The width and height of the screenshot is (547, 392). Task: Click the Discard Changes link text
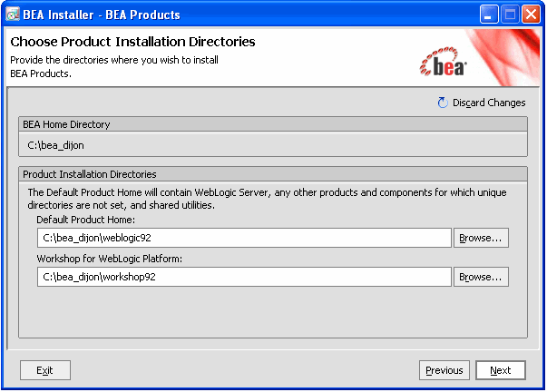pyautogui.click(x=489, y=103)
